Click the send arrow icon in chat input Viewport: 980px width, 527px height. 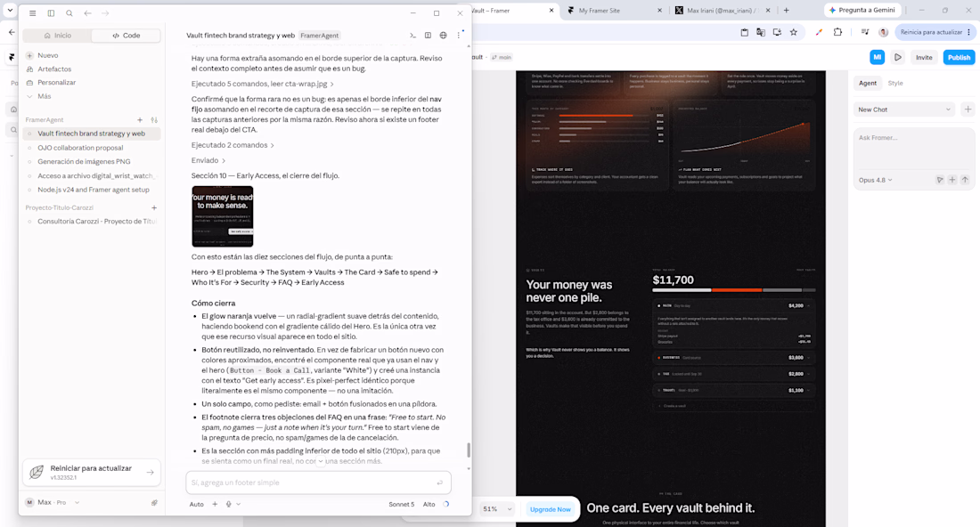[440, 482]
